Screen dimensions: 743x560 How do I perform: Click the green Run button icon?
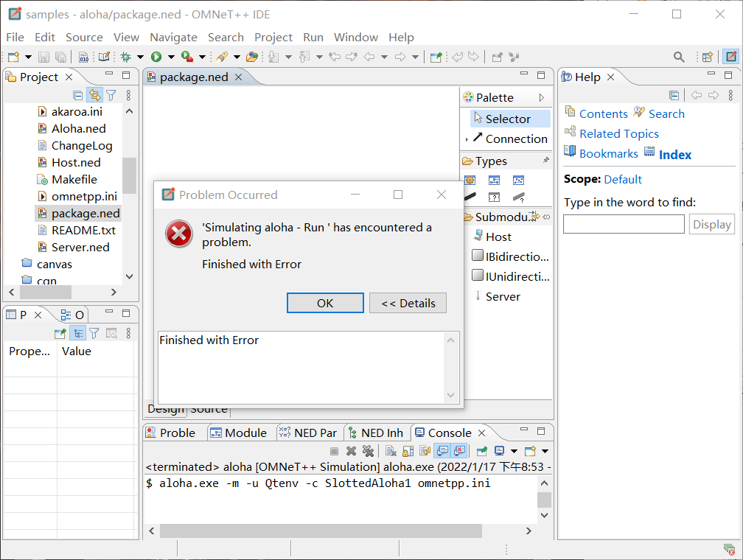(156, 57)
